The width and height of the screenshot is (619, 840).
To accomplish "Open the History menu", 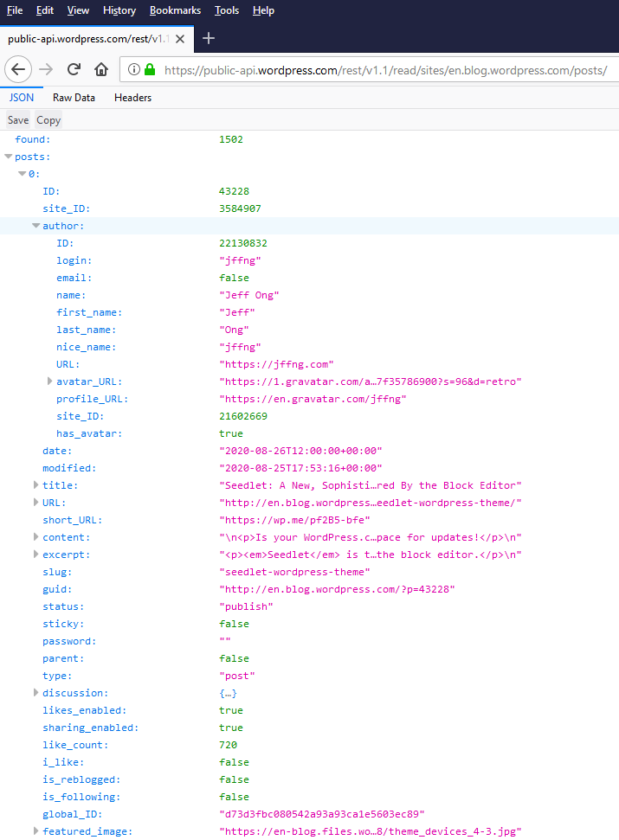I will click(x=119, y=10).
